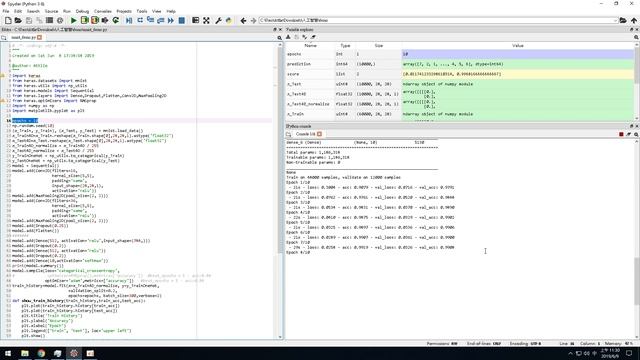Run selection or current line icon

[x=105, y=20]
